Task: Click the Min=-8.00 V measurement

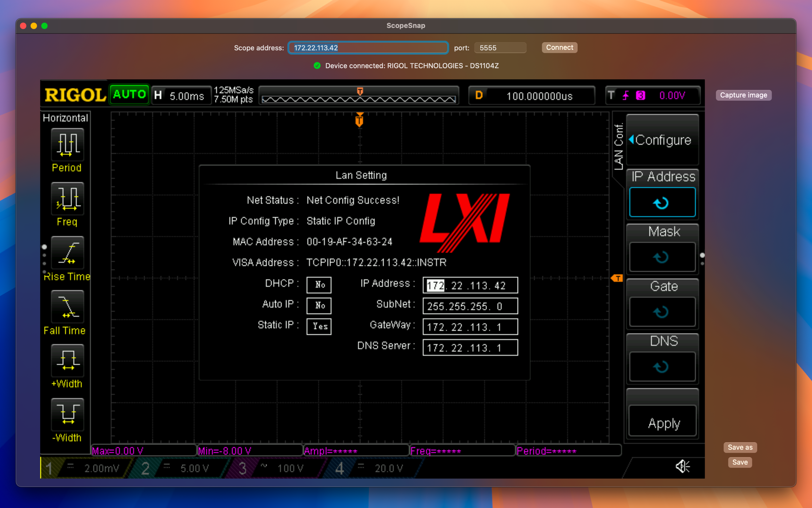Action: coord(250,451)
